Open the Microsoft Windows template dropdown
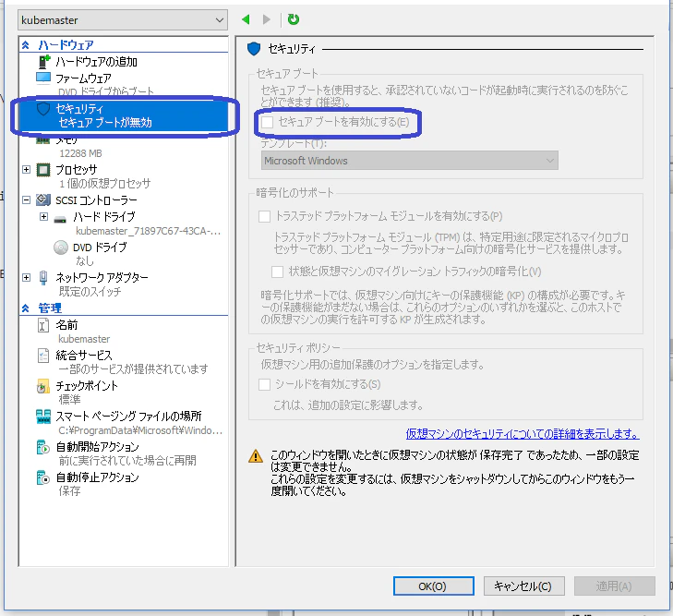 tap(410, 161)
